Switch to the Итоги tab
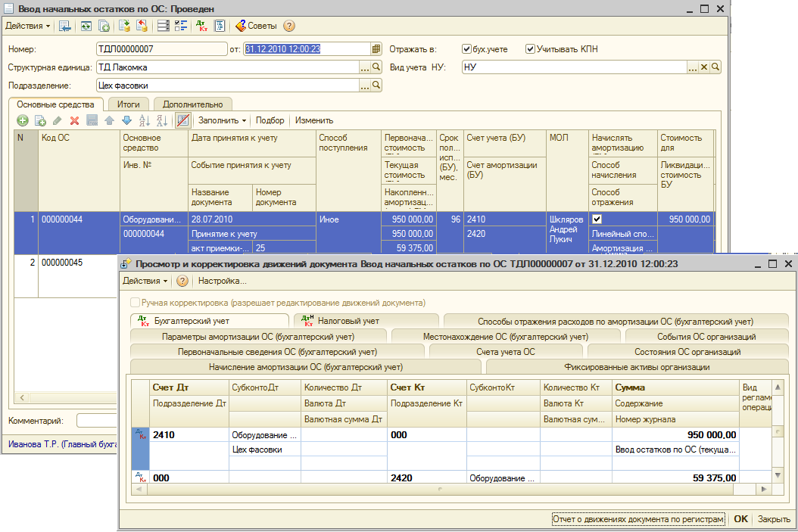The height and width of the screenshot is (532, 798). tap(128, 104)
